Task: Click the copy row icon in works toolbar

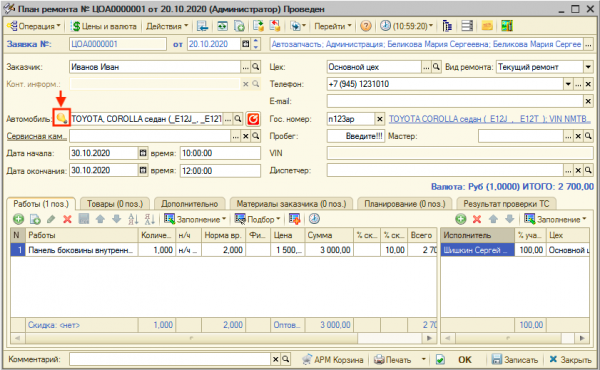Action: click(x=35, y=219)
